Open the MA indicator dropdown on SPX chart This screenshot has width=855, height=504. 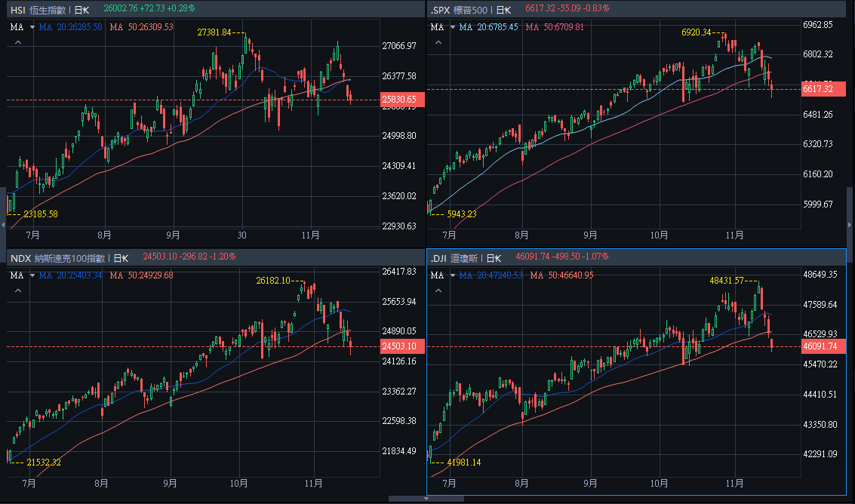click(x=452, y=27)
